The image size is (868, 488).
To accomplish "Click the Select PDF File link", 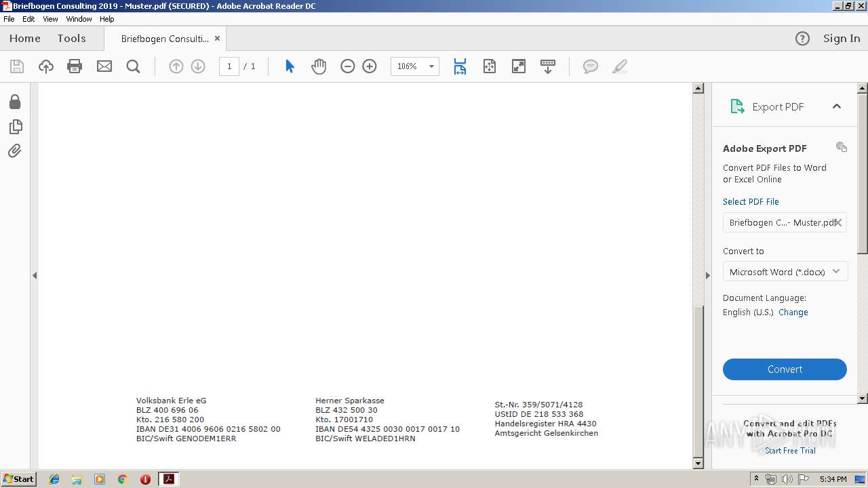I will click(751, 202).
